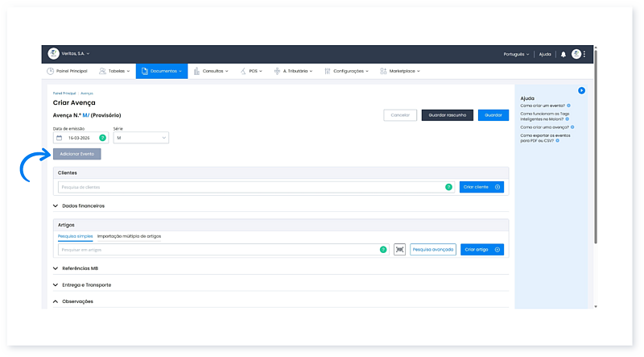Click the green help icon beside emission date

102,138
